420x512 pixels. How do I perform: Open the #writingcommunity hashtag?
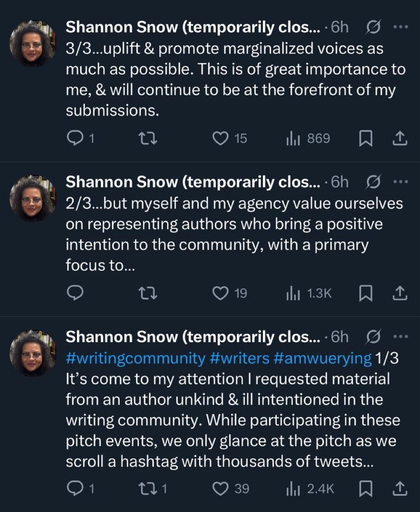(x=135, y=358)
